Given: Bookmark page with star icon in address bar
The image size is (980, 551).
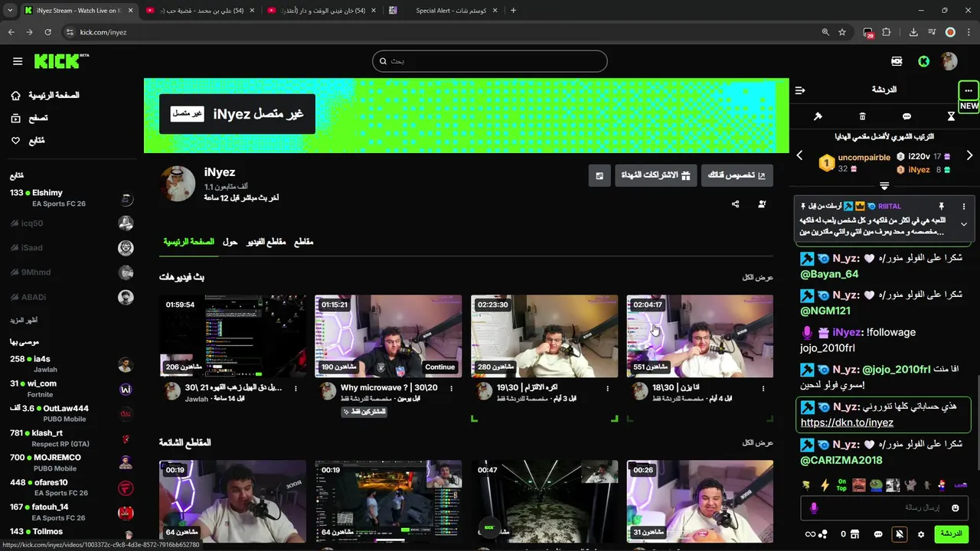Looking at the screenshot, I should coord(842,32).
